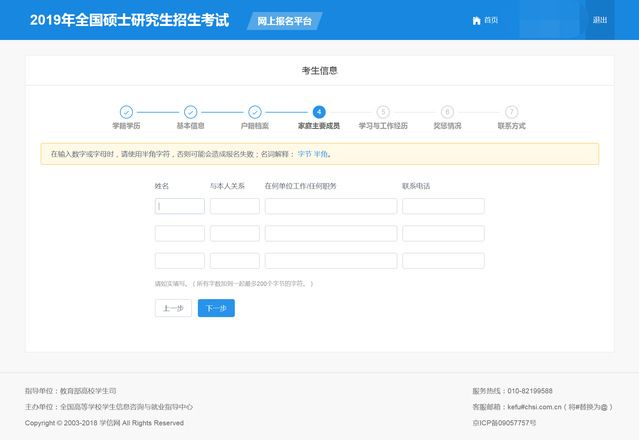Click the 上一步 previous step button
Image resolution: width=639 pixels, height=440 pixels.
pyautogui.click(x=173, y=308)
